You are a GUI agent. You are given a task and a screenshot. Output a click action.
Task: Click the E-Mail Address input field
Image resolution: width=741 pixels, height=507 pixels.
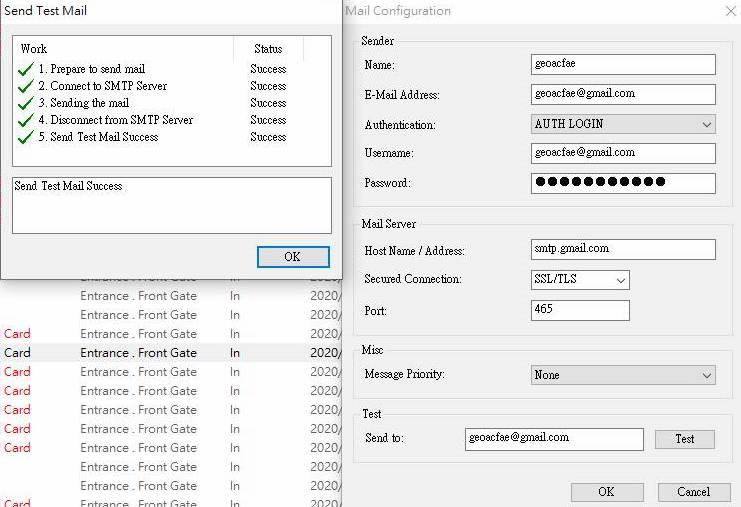(x=623, y=94)
